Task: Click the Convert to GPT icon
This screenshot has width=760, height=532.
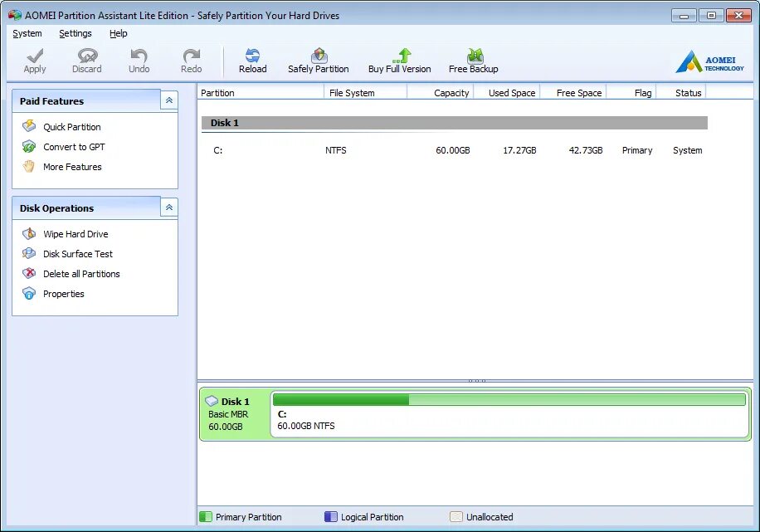Action: pos(29,146)
